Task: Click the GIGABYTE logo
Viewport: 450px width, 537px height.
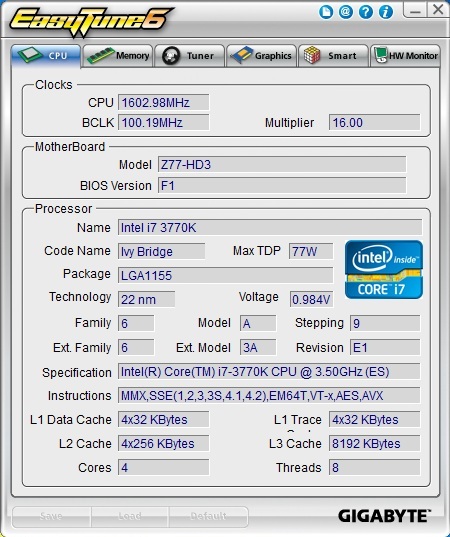Action: (384, 516)
